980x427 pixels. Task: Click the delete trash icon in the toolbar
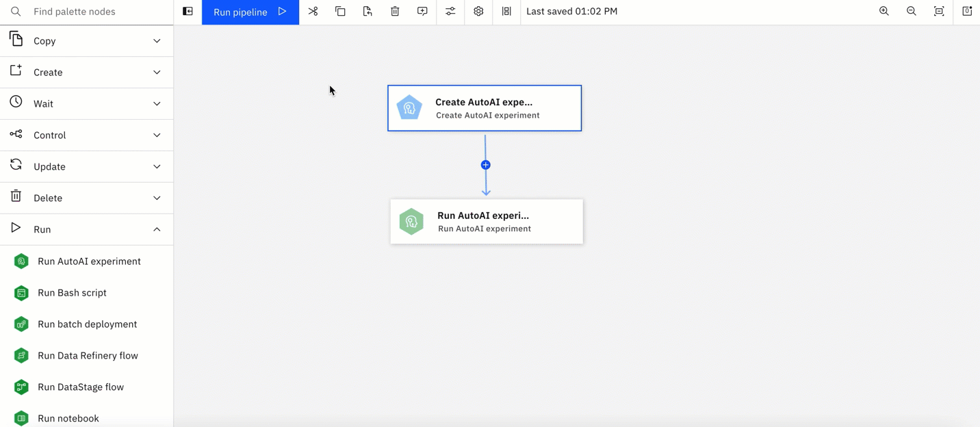[x=395, y=12]
